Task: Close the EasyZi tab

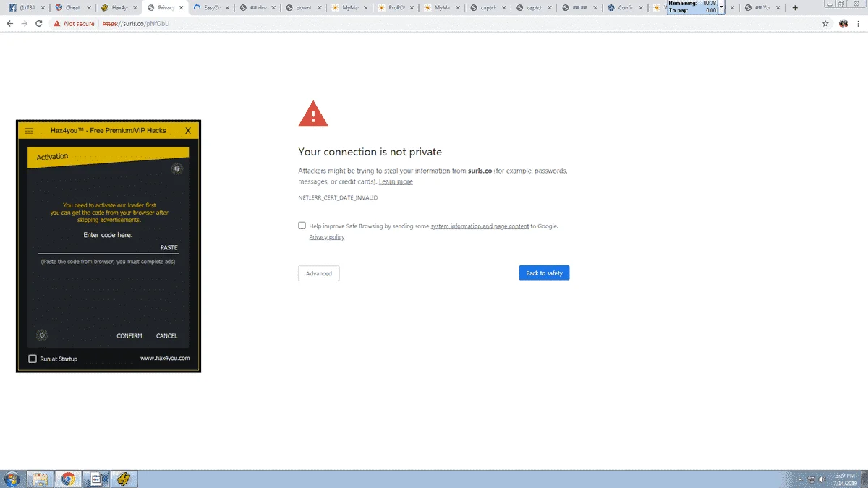Action: click(226, 8)
